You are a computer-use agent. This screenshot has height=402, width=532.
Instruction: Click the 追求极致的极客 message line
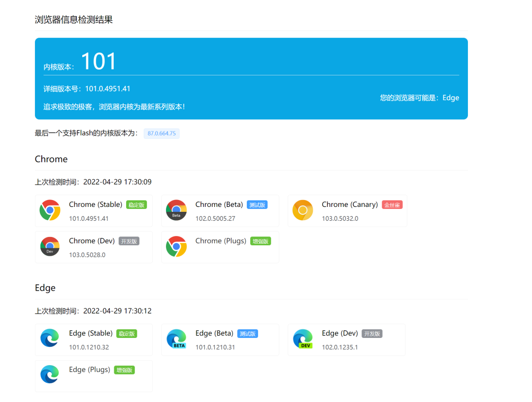coord(114,107)
